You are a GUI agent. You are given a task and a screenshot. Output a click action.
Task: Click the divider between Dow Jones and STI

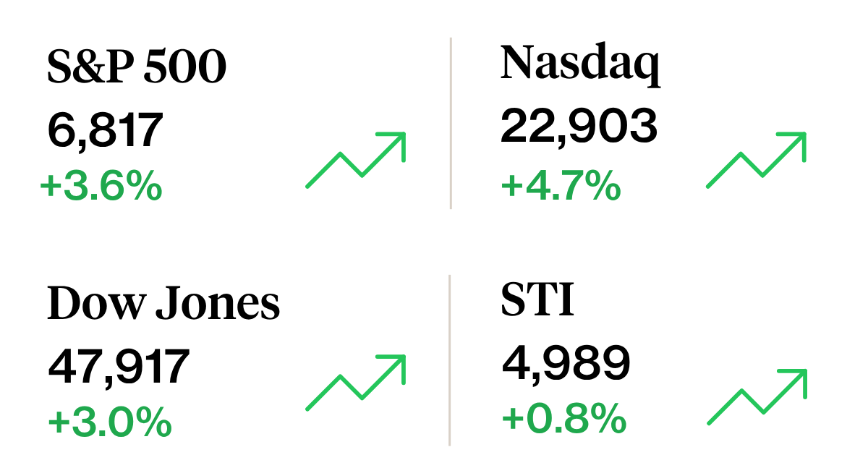(450, 359)
